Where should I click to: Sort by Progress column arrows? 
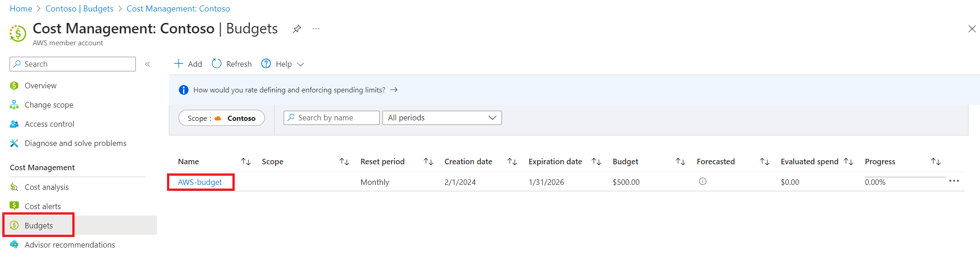pos(936,162)
